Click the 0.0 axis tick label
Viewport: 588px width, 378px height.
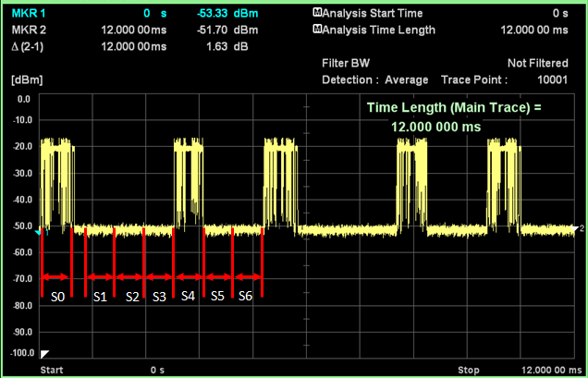click(x=23, y=99)
